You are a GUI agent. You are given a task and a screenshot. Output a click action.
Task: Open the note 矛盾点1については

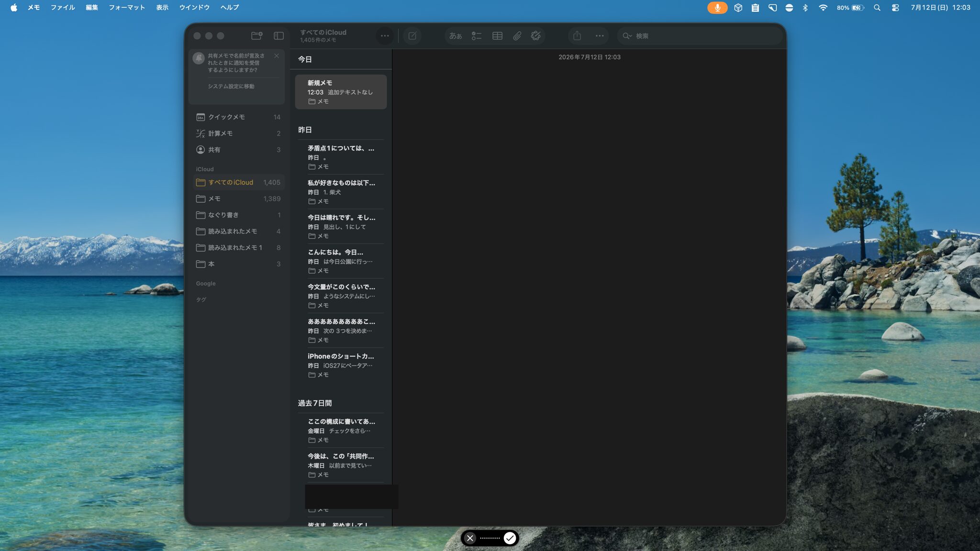(x=341, y=157)
